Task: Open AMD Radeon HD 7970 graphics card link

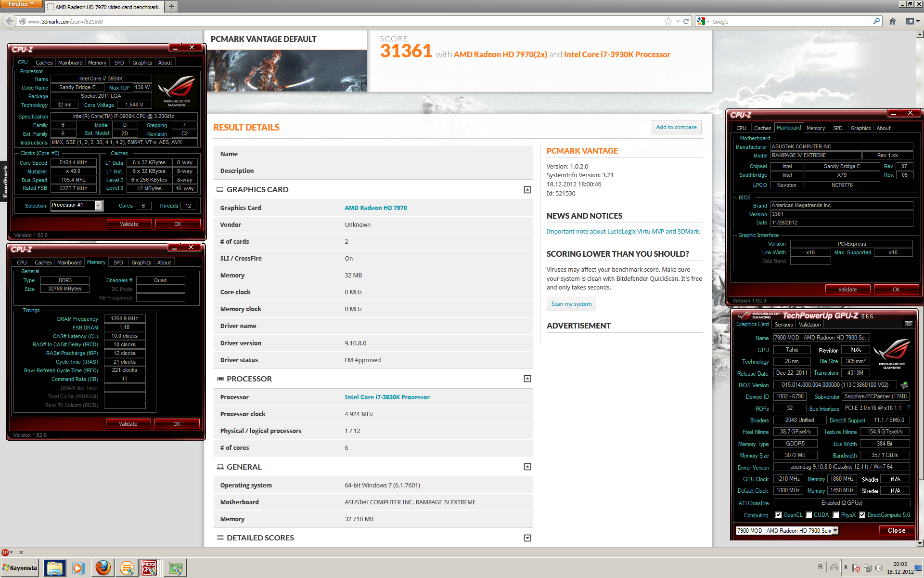Action: (x=375, y=208)
